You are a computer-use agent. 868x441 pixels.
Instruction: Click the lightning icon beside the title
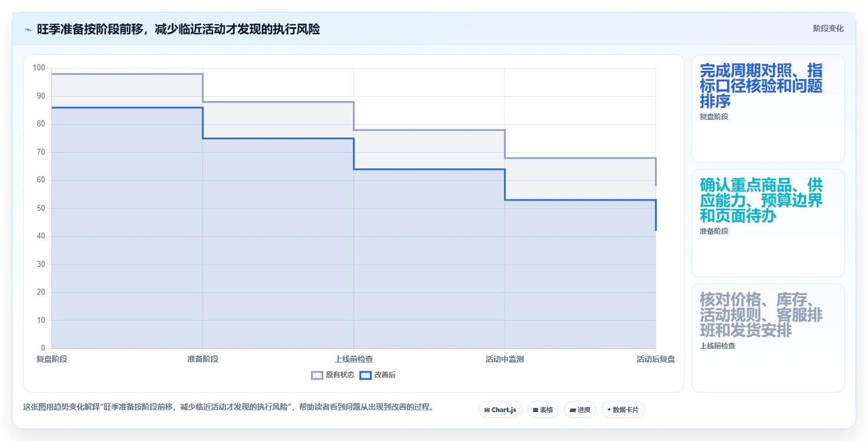coord(28,30)
